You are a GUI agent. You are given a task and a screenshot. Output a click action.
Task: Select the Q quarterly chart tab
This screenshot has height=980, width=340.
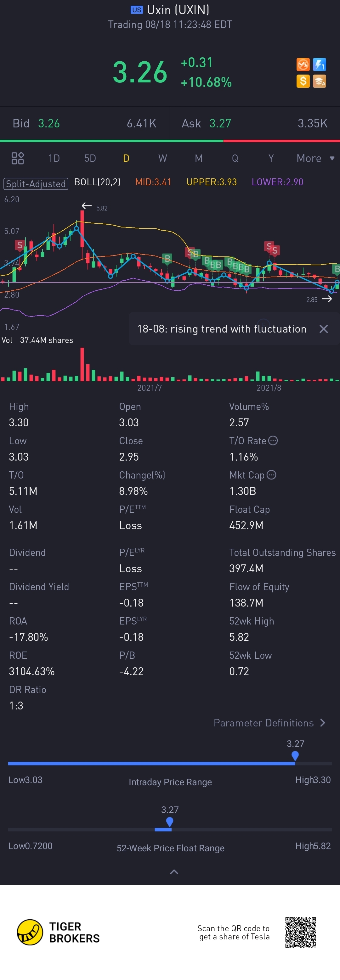(235, 158)
